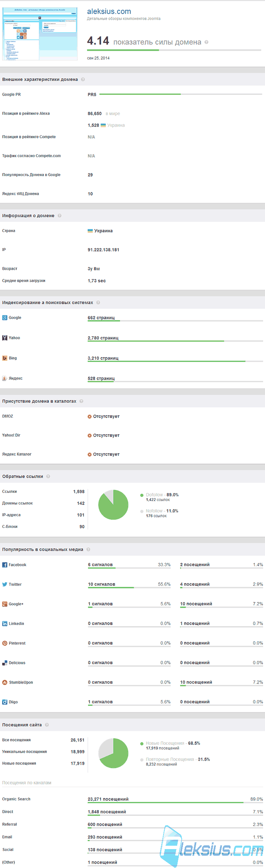This screenshot has height=868, width=265.
Task: Click the site preview thumbnail
Action: click(x=40, y=34)
